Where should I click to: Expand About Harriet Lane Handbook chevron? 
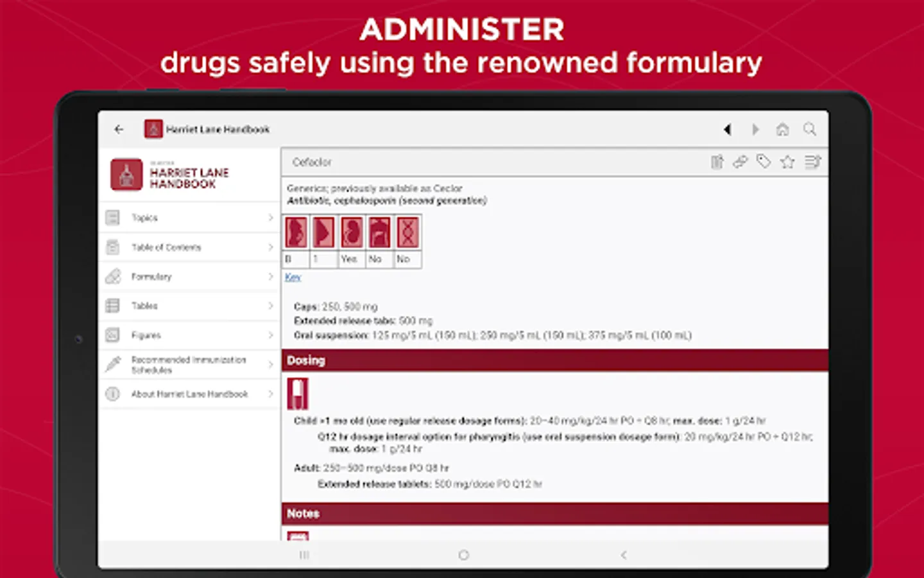270,394
